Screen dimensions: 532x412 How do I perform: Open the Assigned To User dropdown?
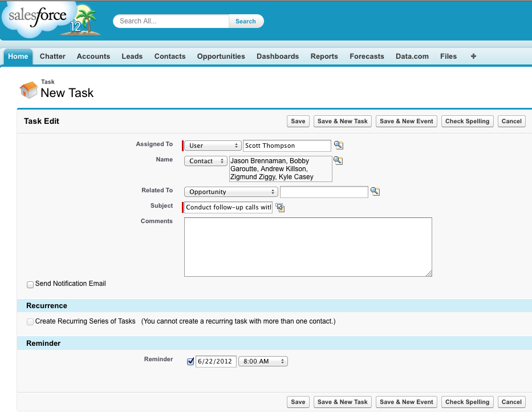(213, 146)
